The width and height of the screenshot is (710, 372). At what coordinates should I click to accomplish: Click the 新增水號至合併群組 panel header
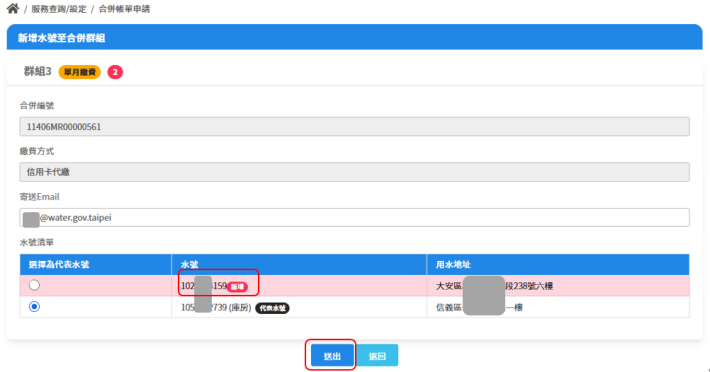click(x=355, y=37)
